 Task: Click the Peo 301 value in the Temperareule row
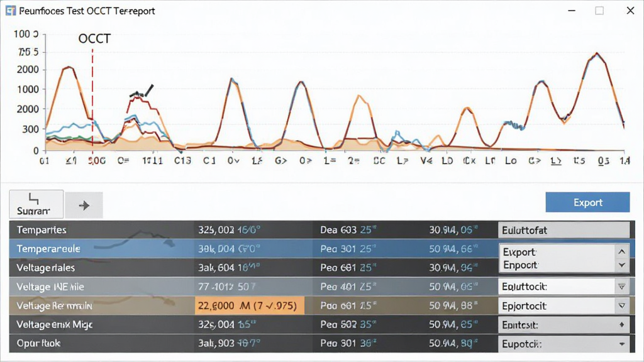pos(348,249)
